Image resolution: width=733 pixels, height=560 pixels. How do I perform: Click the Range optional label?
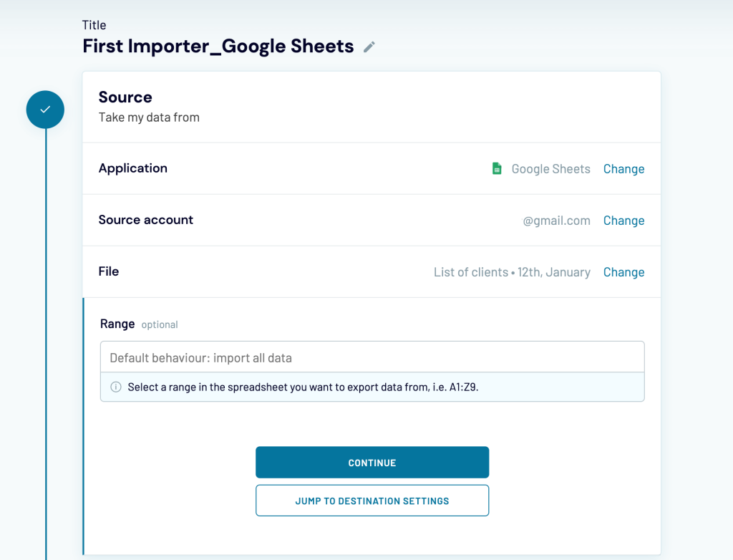point(138,324)
